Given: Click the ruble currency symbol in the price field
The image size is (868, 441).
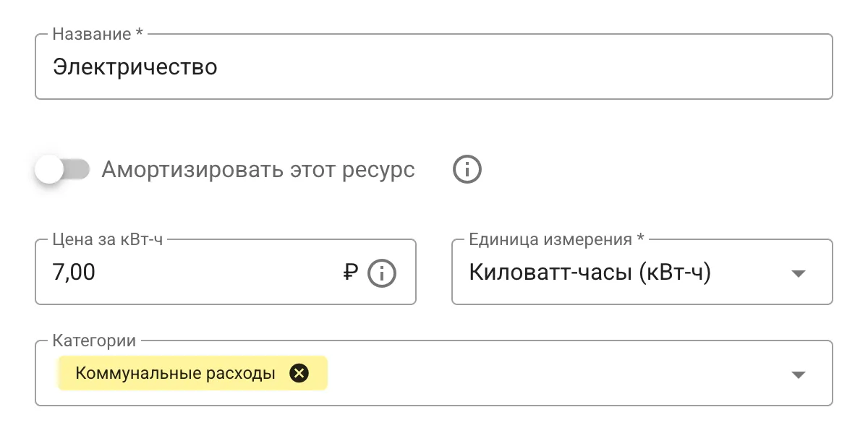Looking at the screenshot, I should pyautogui.click(x=348, y=273).
